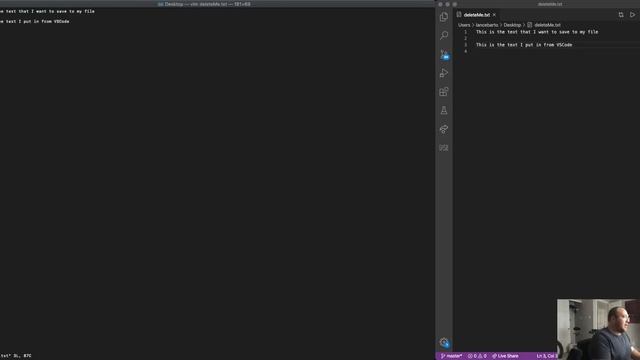Screen dimensions: 640x360
Task: Click the master branch status bar item
Action: [451, 356]
